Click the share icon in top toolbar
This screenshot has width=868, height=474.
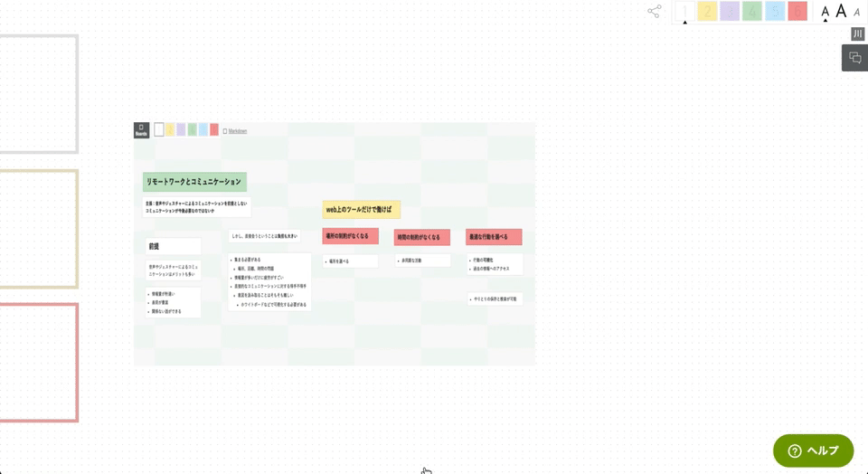pos(655,11)
